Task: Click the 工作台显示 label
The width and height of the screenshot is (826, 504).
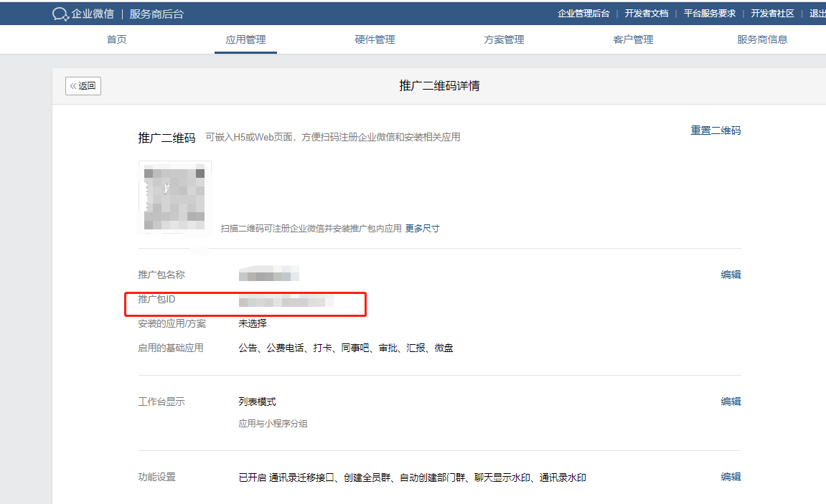Action: [x=161, y=401]
